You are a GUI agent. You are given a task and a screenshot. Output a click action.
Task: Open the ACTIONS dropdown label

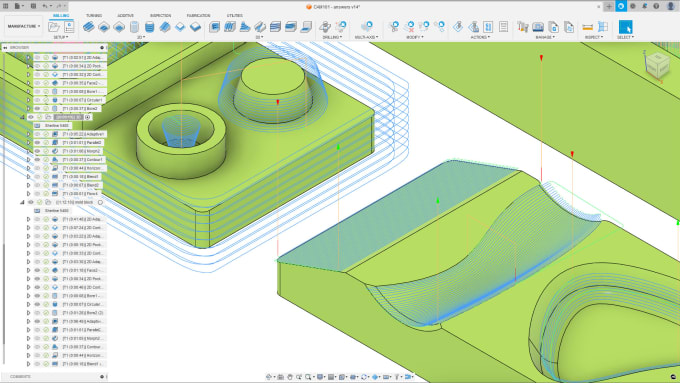480,37
